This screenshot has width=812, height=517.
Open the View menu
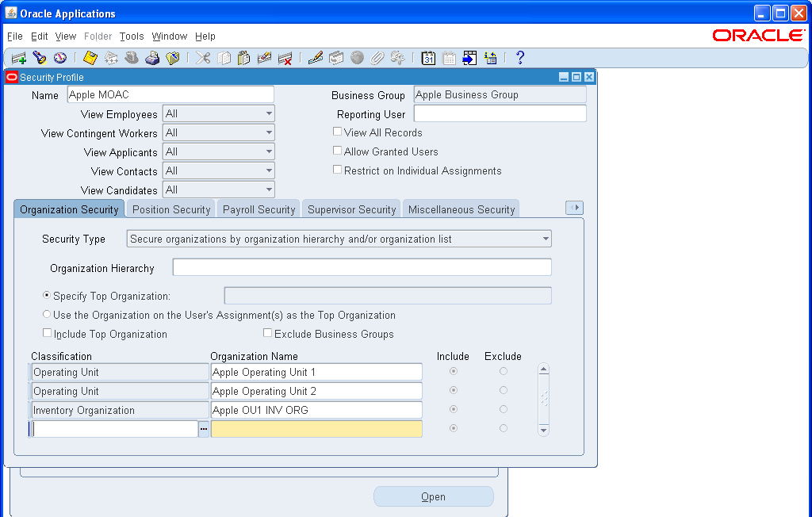[66, 36]
